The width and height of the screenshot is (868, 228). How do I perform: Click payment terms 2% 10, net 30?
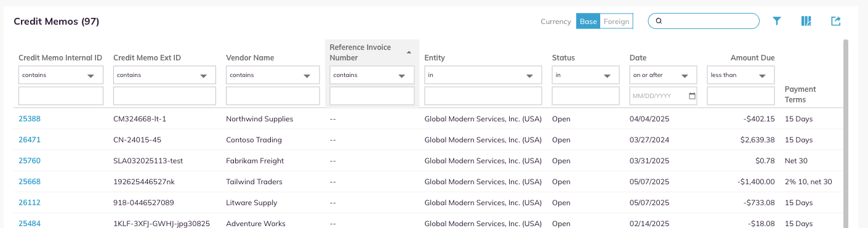[x=808, y=182]
